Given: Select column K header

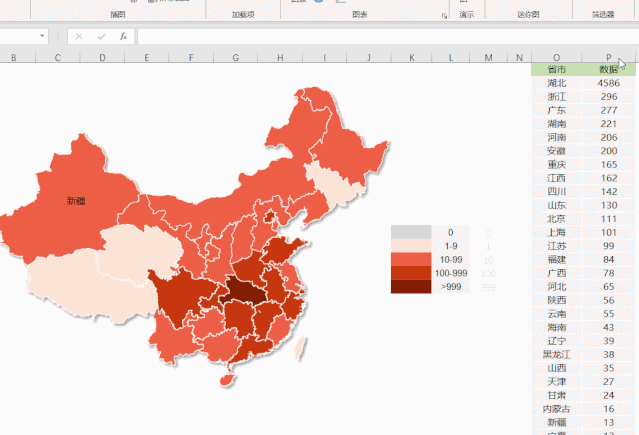Looking at the screenshot, I should pos(412,57).
